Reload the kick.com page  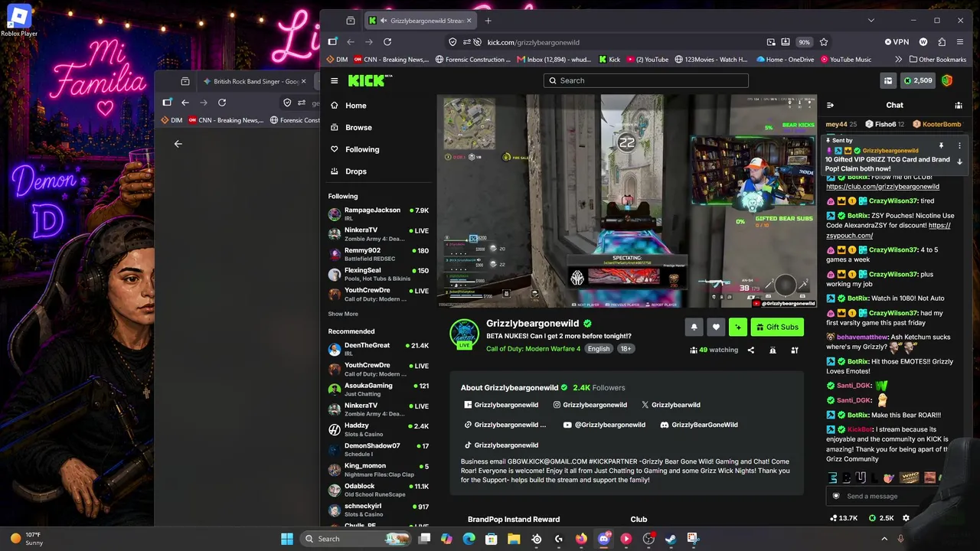pos(387,42)
